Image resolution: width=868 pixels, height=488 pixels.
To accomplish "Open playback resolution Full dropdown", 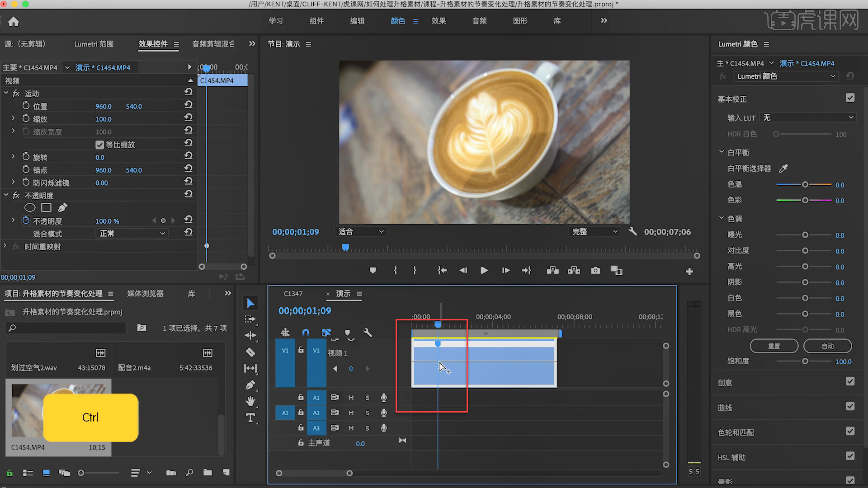I will click(594, 231).
